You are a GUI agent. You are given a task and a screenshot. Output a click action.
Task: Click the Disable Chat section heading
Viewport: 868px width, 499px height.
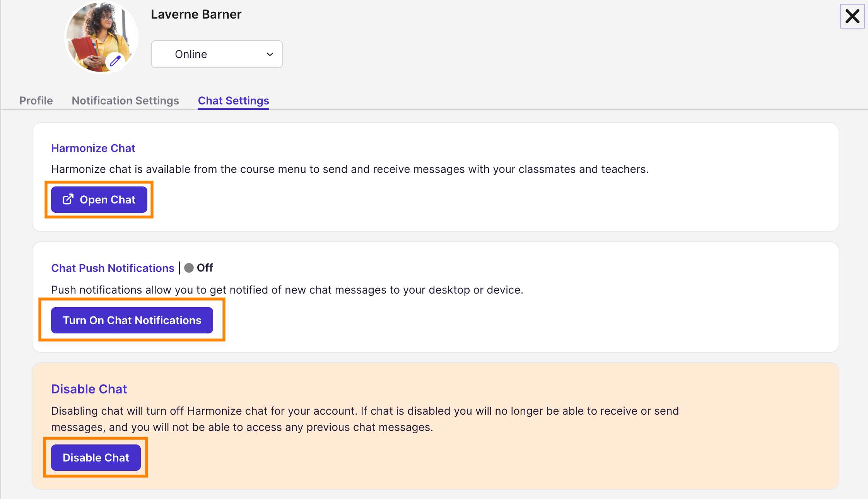[x=89, y=389]
